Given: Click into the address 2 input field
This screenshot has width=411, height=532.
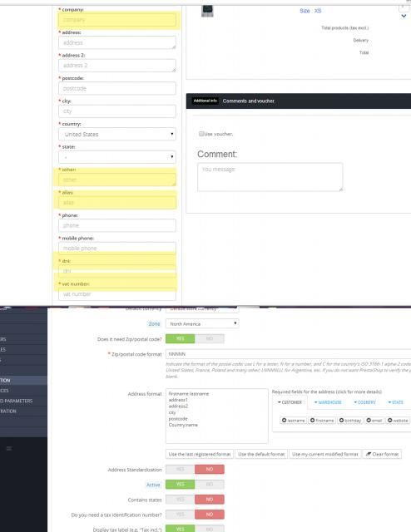Looking at the screenshot, I should 117,66.
